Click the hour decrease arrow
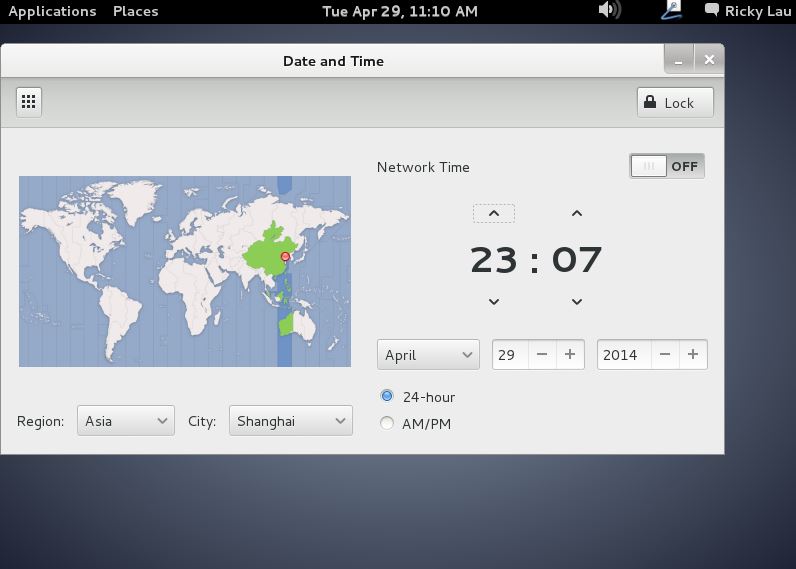 [493, 301]
